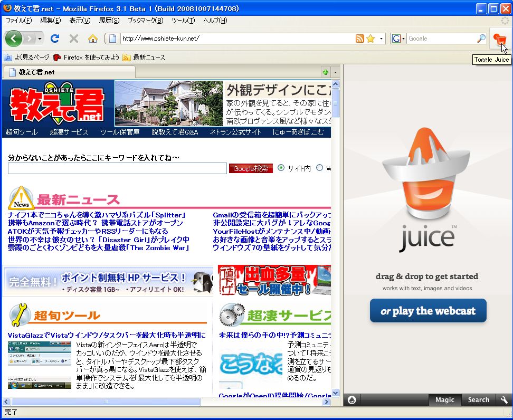The height and width of the screenshot is (420, 513).
Task: Open the ツール(T) menu
Action: (x=183, y=21)
